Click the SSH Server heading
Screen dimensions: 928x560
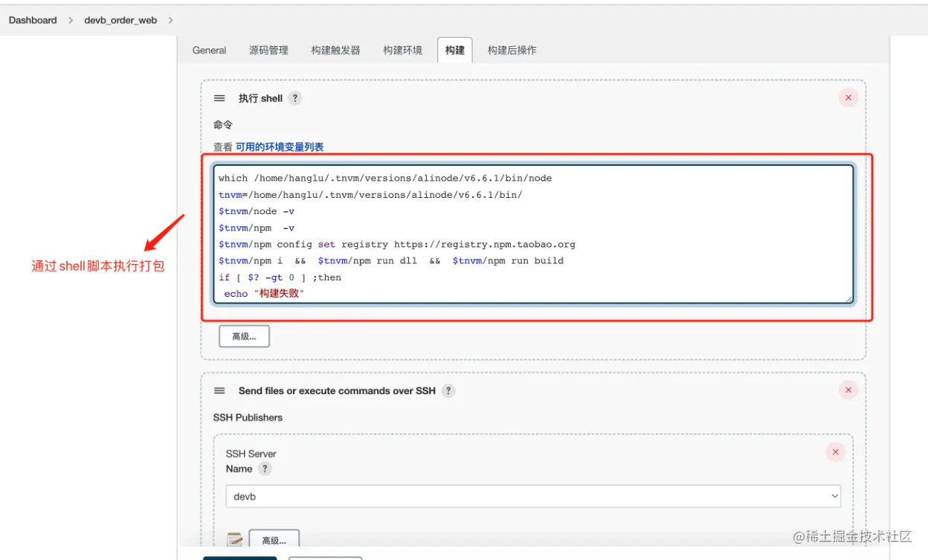(251, 454)
